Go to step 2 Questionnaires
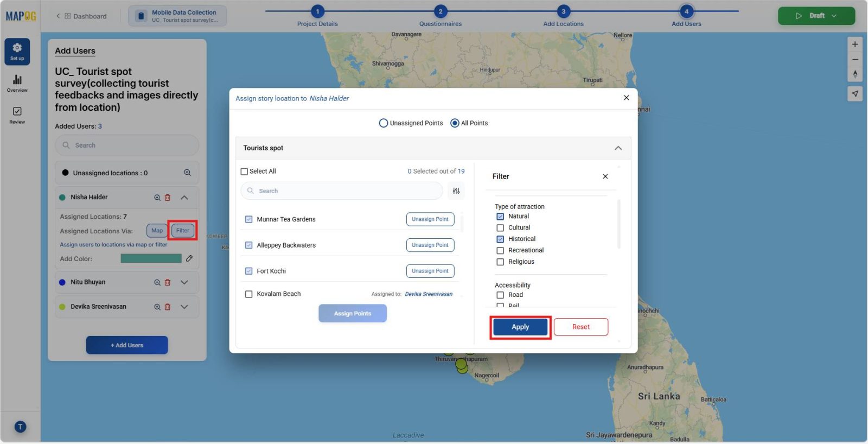The image size is (868, 444). click(441, 11)
